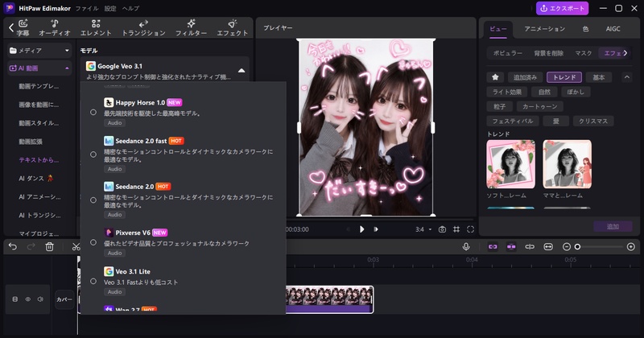Screen dimensions: 644x338
Task: Select the カートゥーン category tag
Action: [x=539, y=106]
